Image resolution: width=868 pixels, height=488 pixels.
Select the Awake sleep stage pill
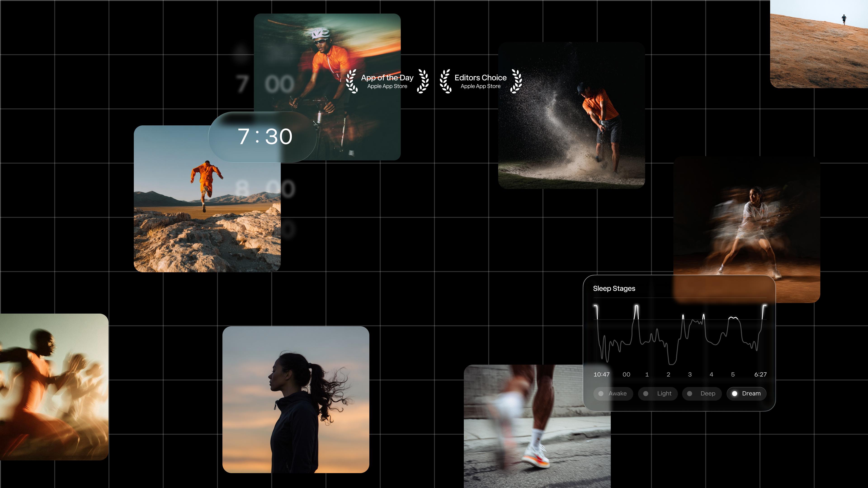613,393
